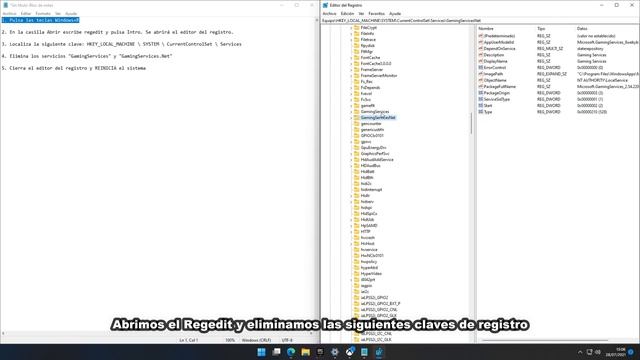The height and width of the screenshot is (360, 640).
Task: Open Archivo menu in Notepad
Action: [9, 13]
